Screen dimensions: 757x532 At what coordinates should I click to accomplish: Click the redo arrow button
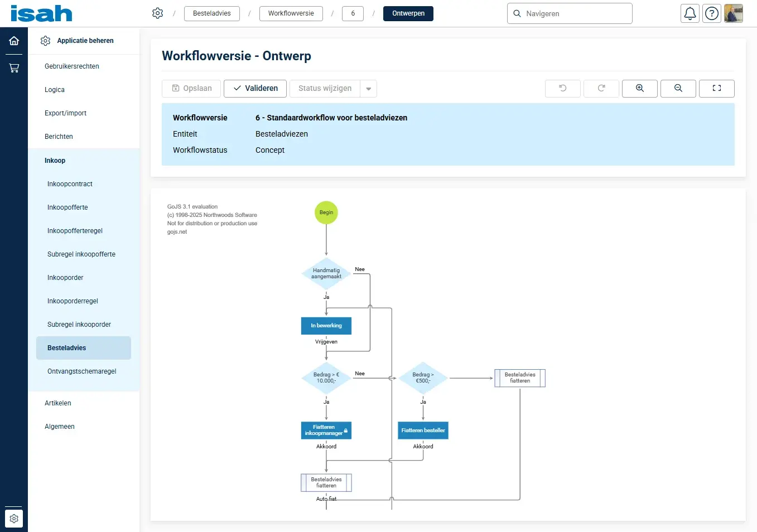[x=601, y=88]
